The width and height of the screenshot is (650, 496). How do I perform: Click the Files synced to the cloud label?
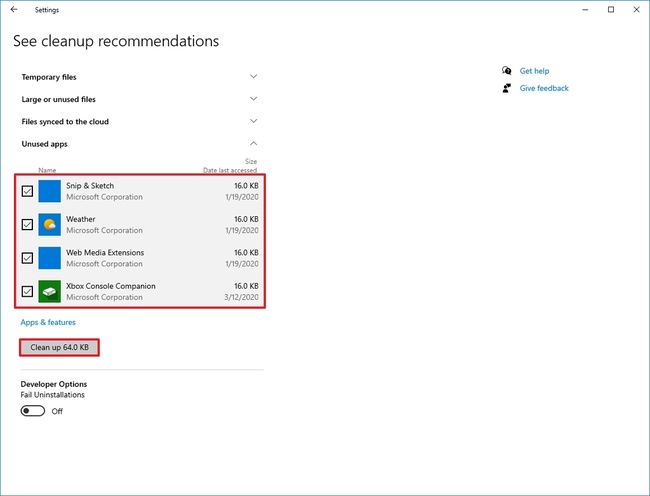tap(65, 122)
